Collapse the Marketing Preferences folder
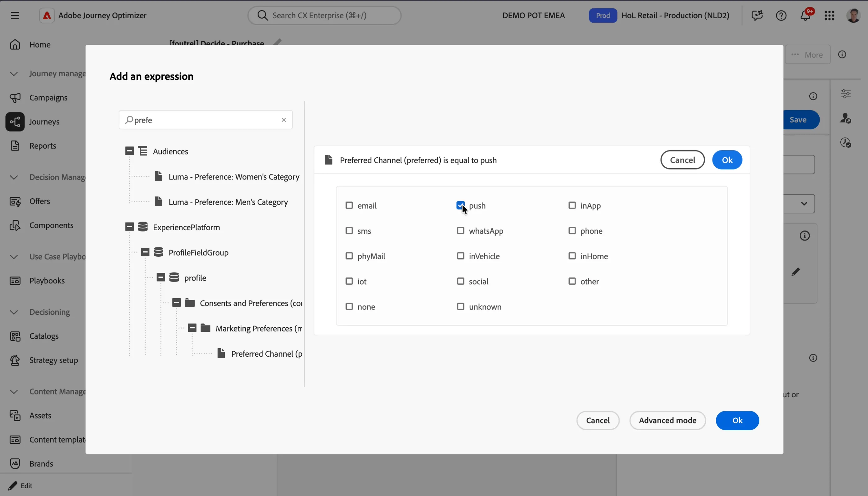The width and height of the screenshot is (868, 496). pyautogui.click(x=192, y=328)
